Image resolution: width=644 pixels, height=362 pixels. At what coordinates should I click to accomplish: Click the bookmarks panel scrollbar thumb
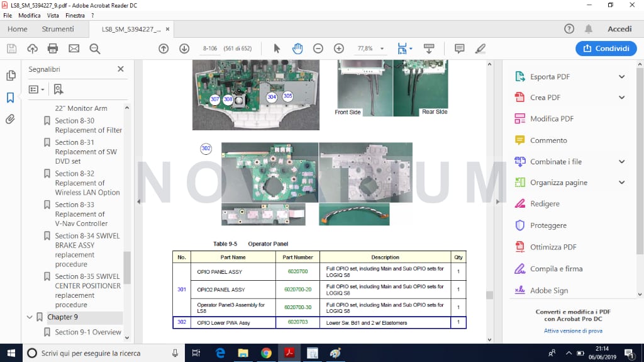click(x=127, y=268)
